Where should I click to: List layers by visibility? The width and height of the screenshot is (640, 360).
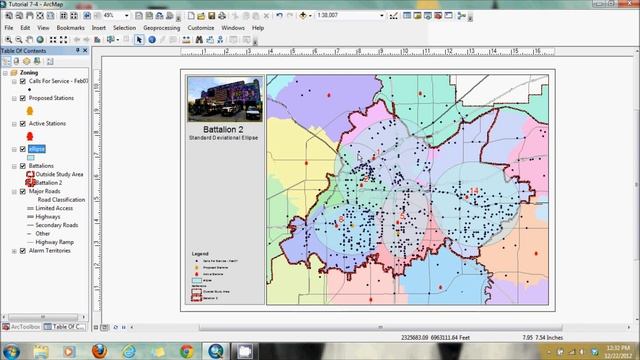point(27,61)
